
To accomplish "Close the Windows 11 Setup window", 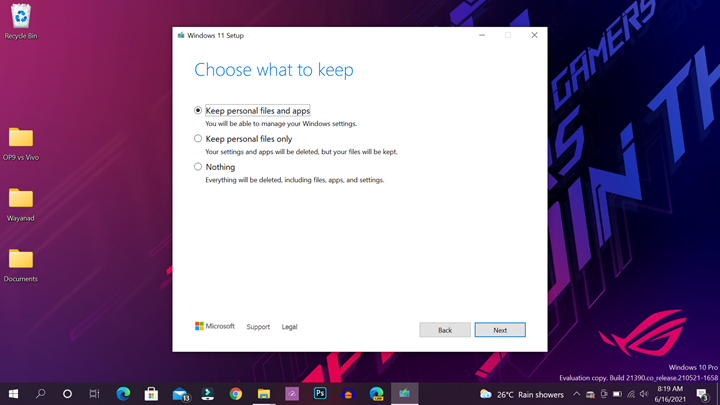I will [534, 35].
